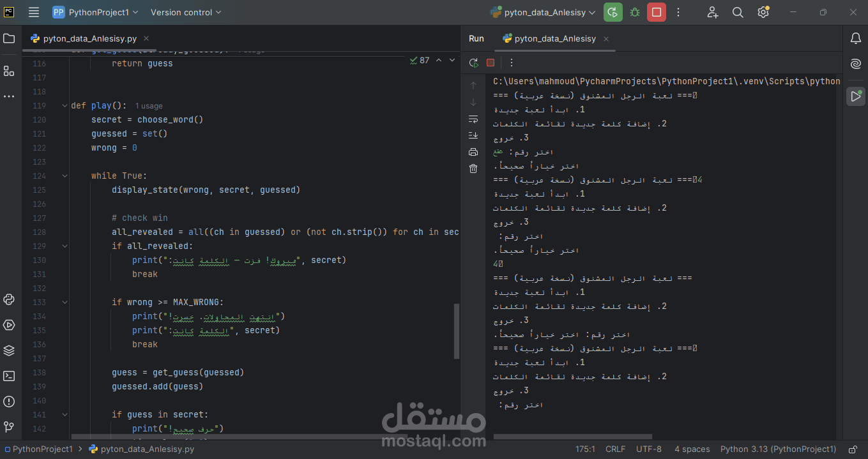The width and height of the screenshot is (868, 459).
Task: Click the 87 warnings inspection indicator
Action: [420, 60]
